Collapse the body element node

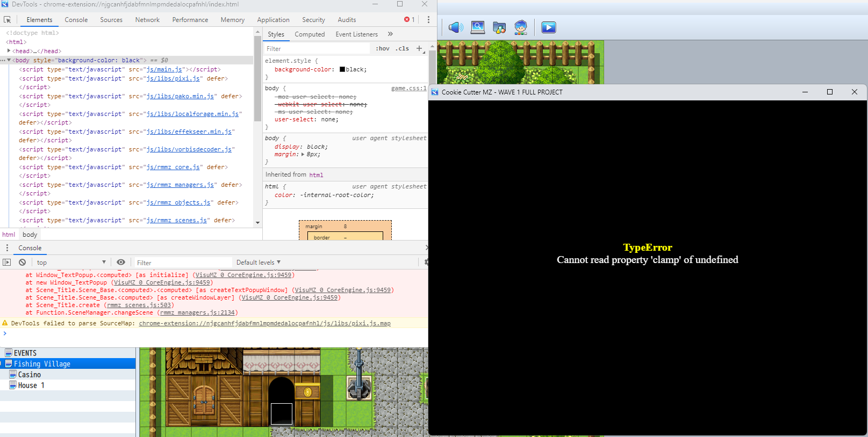pyautogui.click(x=9, y=60)
